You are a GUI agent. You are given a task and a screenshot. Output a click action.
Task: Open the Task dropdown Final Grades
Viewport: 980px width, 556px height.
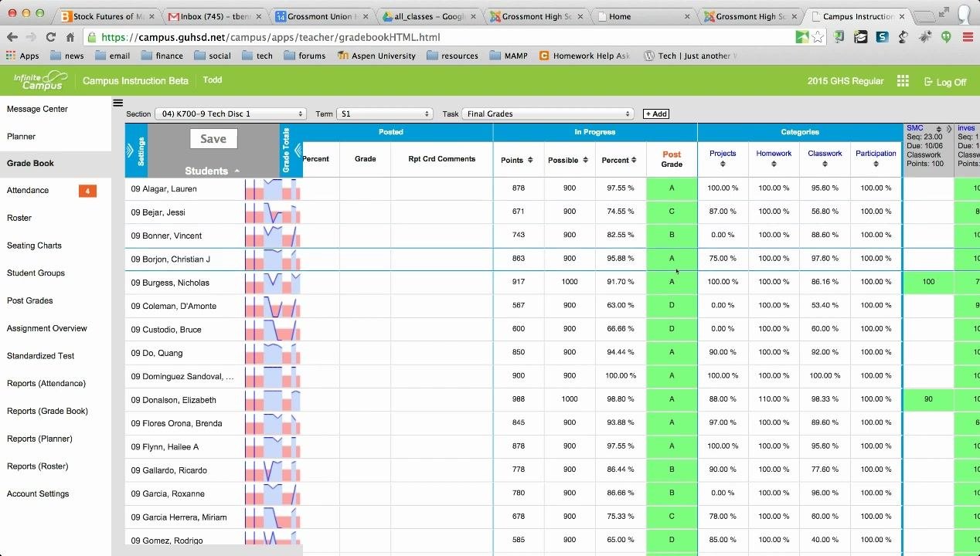(x=548, y=114)
